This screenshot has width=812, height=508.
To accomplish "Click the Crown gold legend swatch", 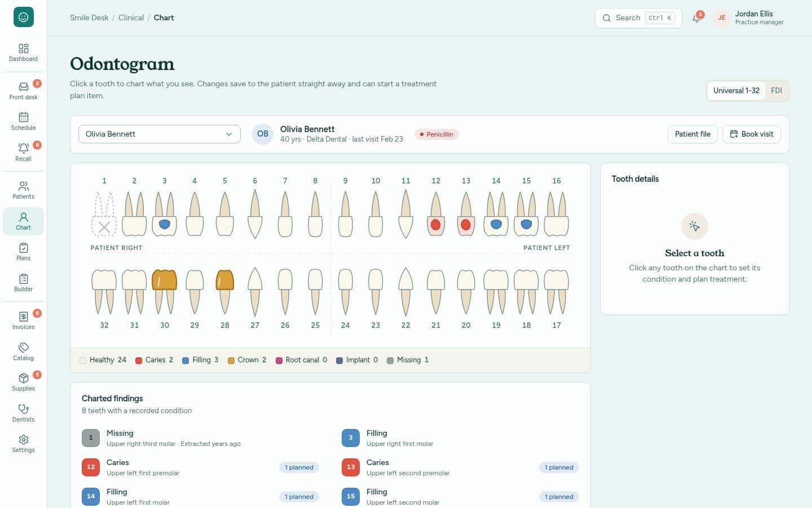I will (x=231, y=360).
